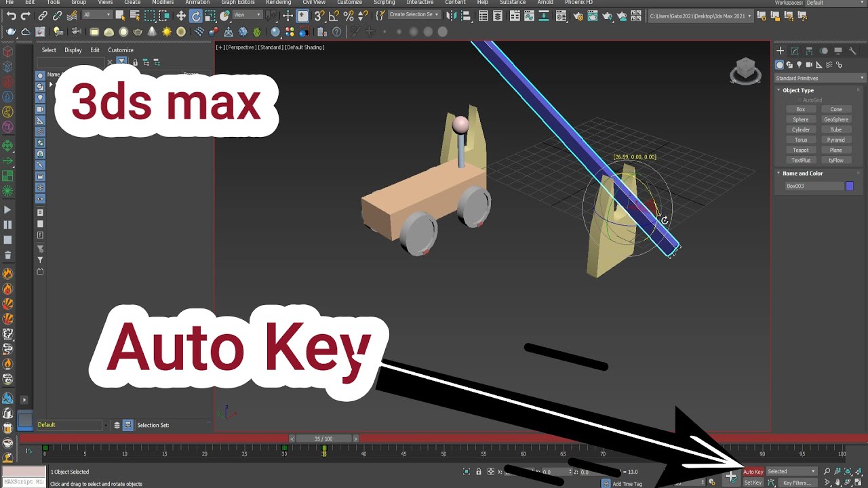Click the green key at frame 0 on the track bar
This screenshot has width=868, height=488.
[45, 448]
